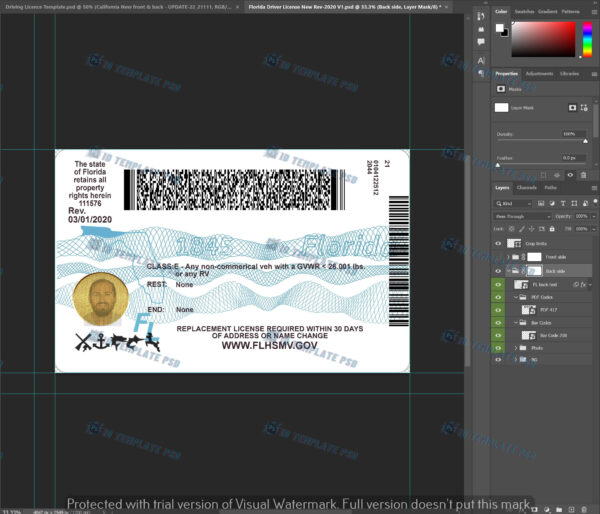Click lock transparent pixels icon
Screen dimensions: 600x514
(x=512, y=228)
